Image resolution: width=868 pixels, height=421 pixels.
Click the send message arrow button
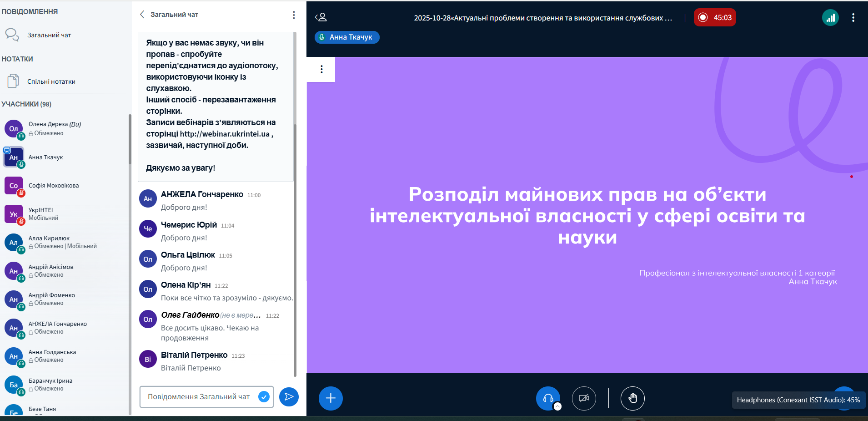[289, 397]
